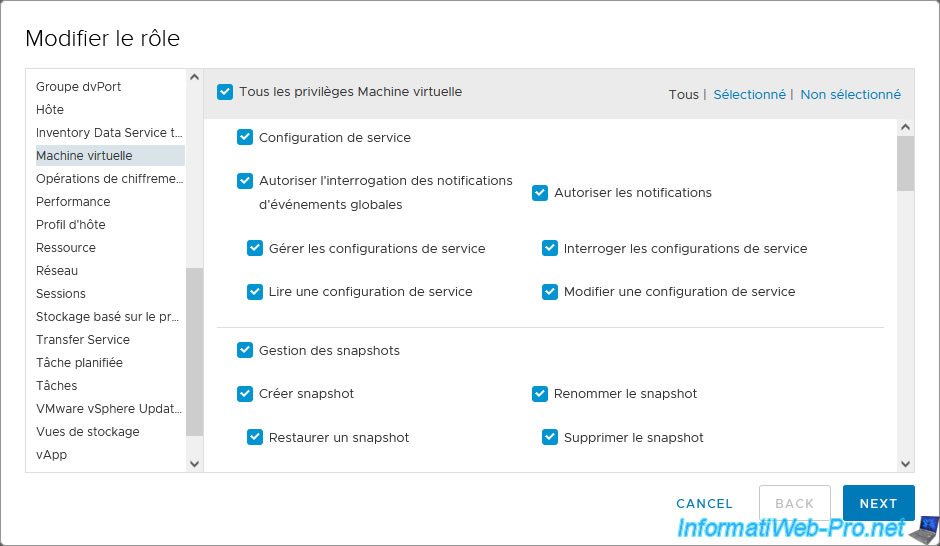Click the category list scroll-up arrow
This screenshot has width=940, height=546.
194,77
